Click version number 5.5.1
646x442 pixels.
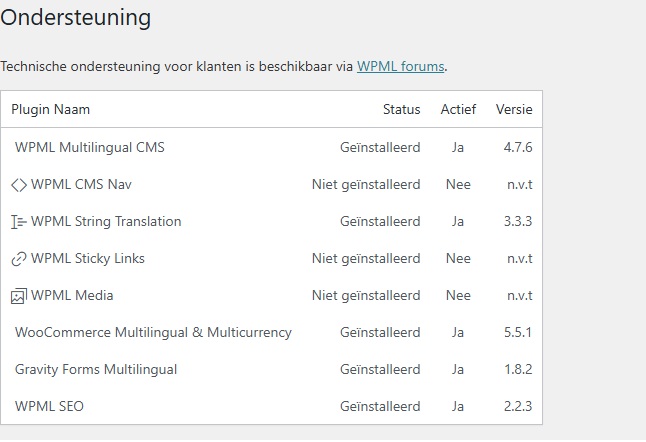pos(518,332)
